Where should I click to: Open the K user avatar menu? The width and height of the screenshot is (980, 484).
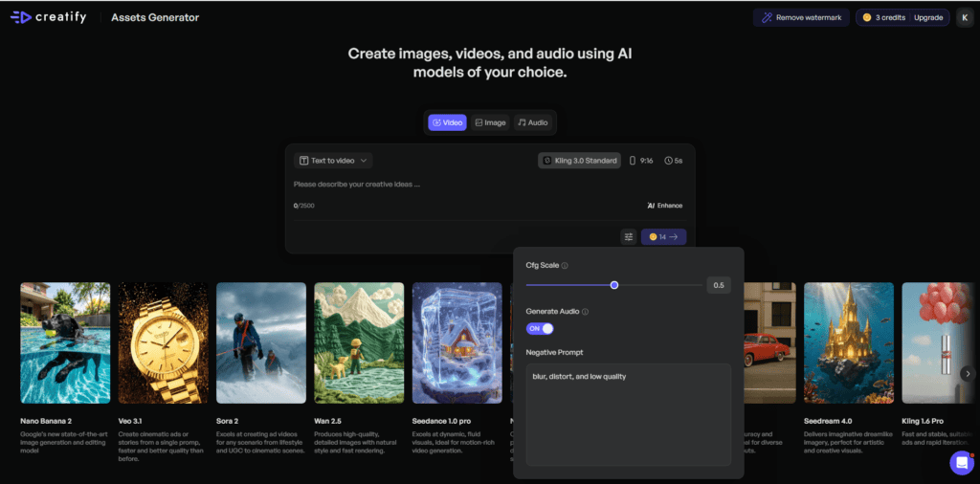click(965, 17)
